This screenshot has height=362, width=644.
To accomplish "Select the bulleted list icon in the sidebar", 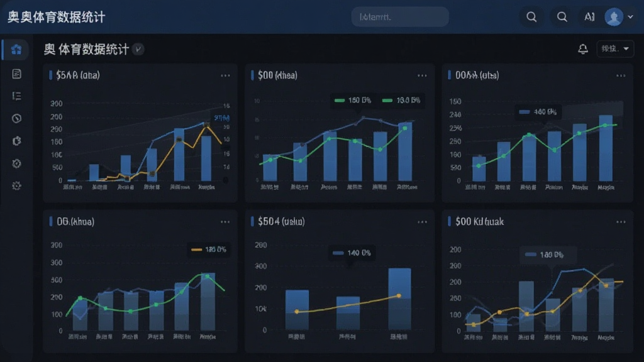I will click(x=16, y=96).
